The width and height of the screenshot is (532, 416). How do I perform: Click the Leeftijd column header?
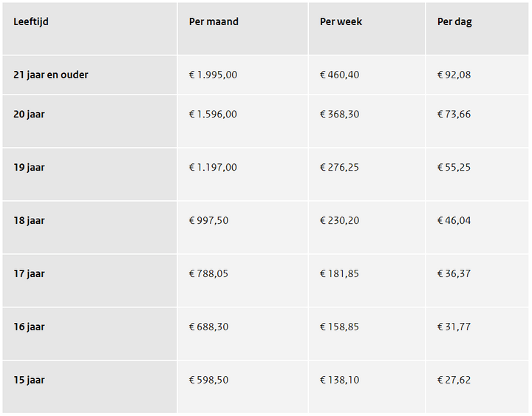(x=31, y=21)
